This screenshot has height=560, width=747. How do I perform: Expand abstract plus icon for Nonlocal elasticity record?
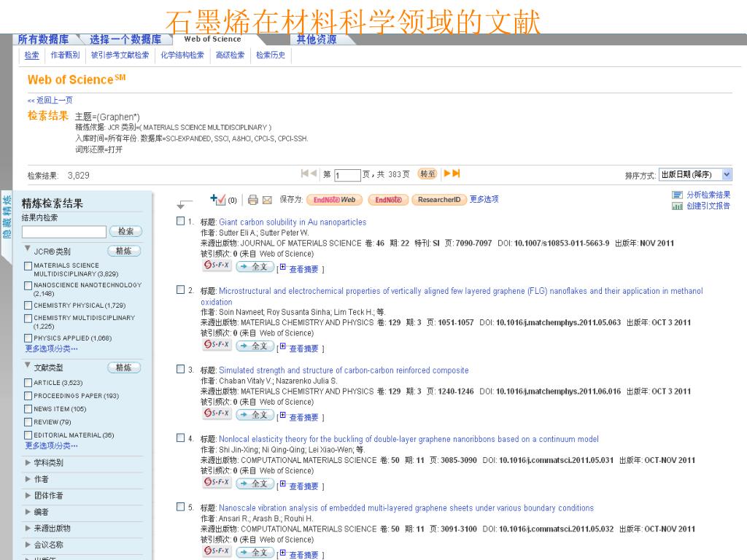point(282,484)
